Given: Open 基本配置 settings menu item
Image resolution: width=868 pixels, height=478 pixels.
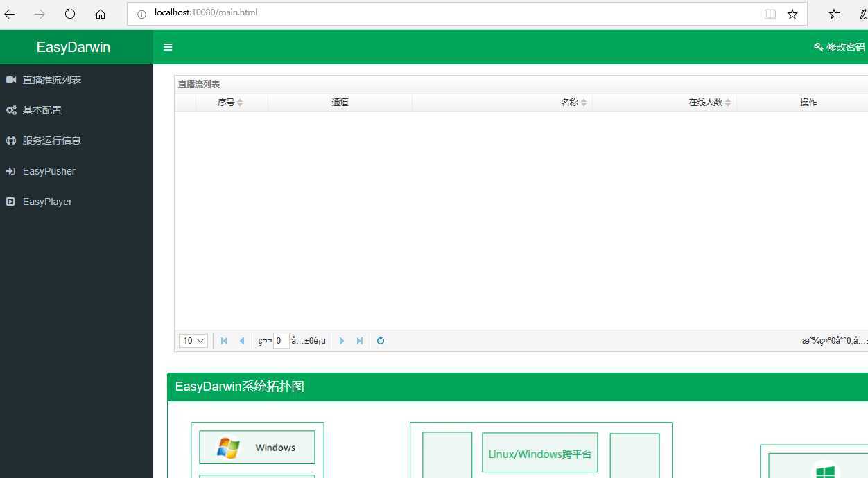Looking at the screenshot, I should (x=42, y=110).
